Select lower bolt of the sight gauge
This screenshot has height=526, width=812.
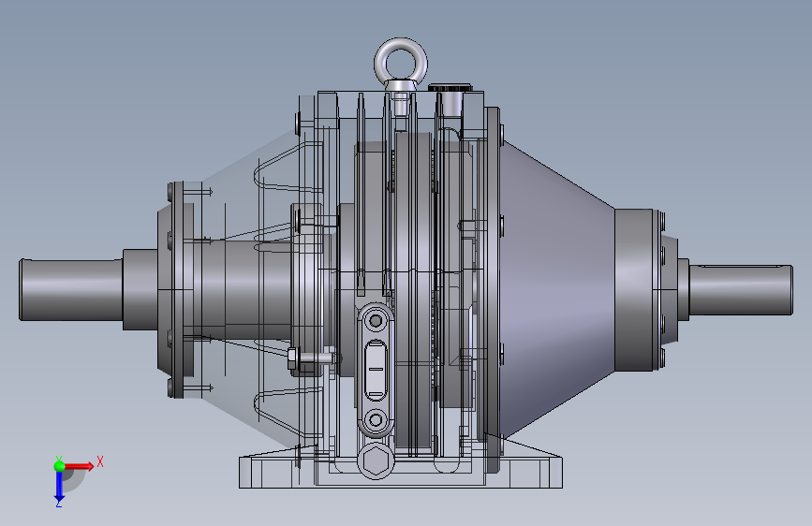coord(376,418)
